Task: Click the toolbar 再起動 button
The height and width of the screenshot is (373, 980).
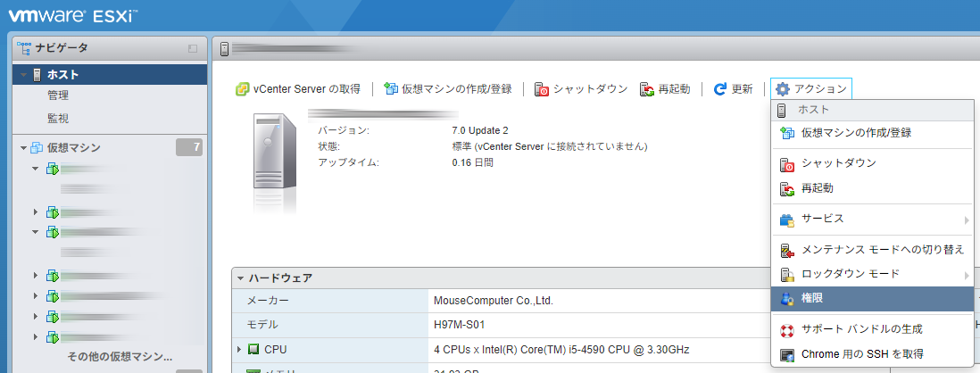Action: [x=664, y=88]
